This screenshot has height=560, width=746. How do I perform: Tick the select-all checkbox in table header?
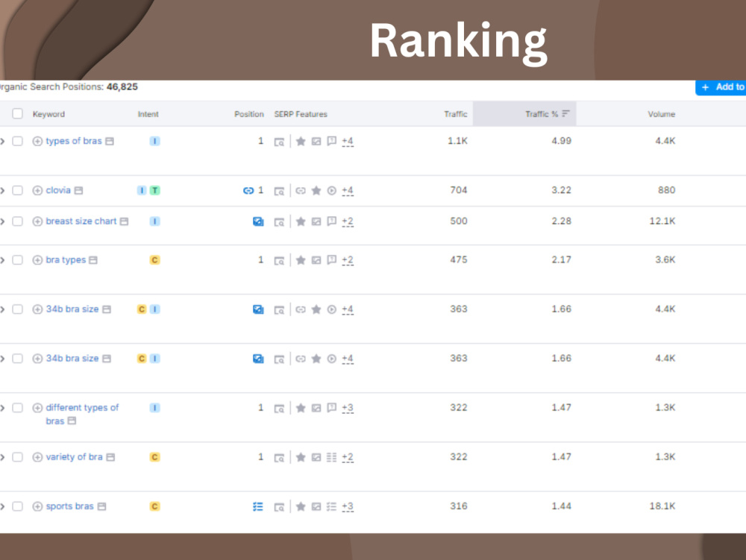18,113
